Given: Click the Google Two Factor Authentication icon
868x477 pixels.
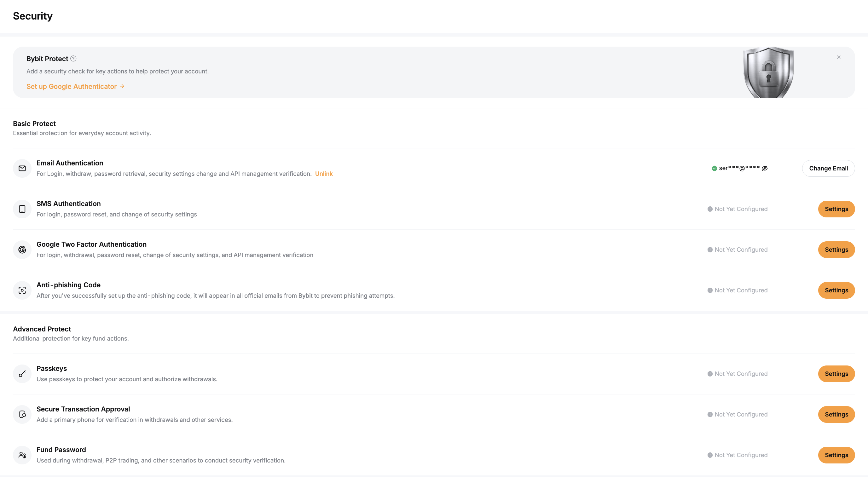Looking at the screenshot, I should coord(22,250).
